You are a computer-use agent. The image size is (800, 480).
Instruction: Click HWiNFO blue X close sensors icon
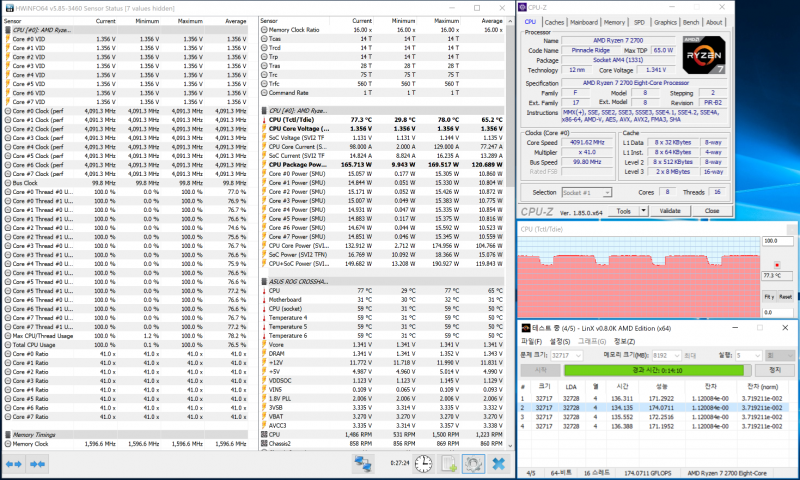(498, 464)
